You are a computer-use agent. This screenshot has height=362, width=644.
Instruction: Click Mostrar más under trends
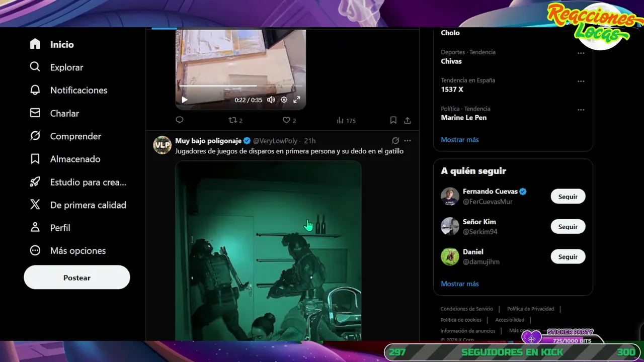(x=460, y=139)
